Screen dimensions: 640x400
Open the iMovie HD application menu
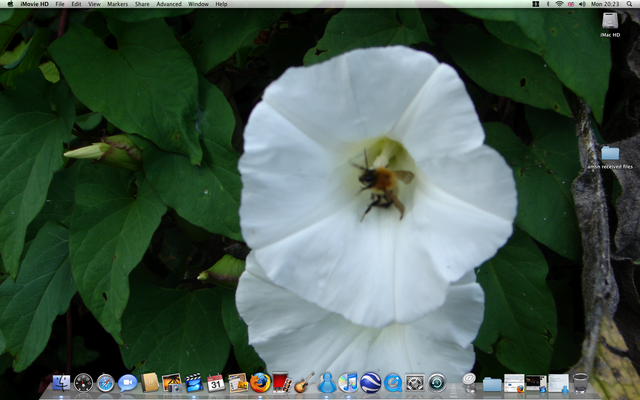[x=34, y=4]
